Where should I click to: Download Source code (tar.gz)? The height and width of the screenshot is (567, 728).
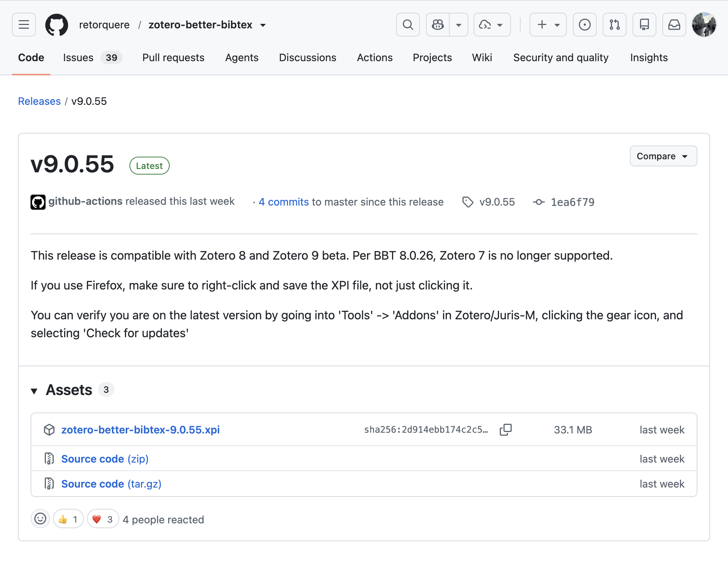click(x=111, y=484)
